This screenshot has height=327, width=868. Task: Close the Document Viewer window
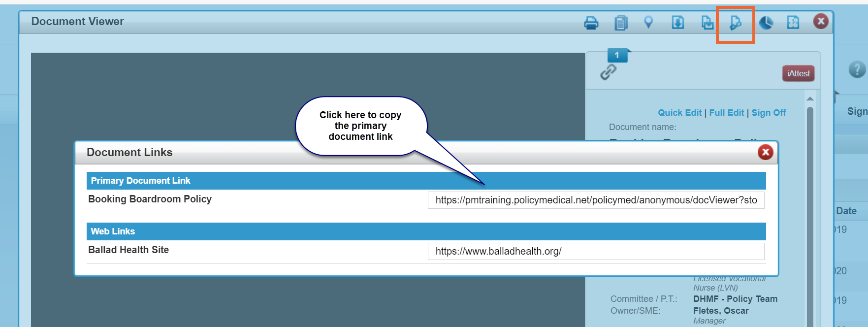820,21
